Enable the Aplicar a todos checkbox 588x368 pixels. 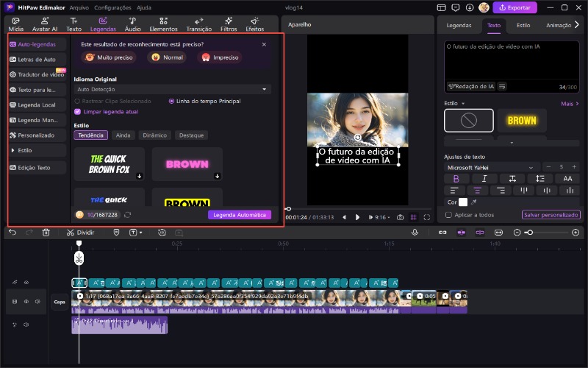click(x=448, y=215)
